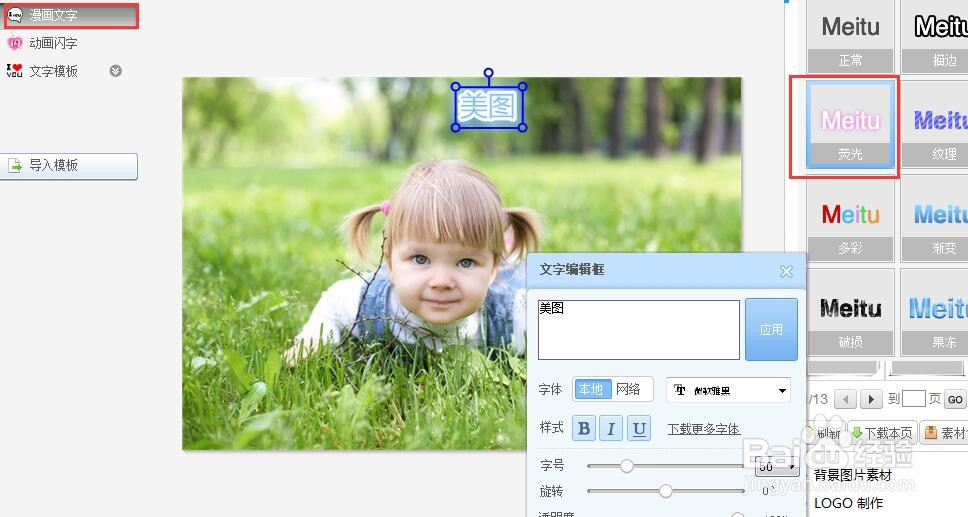Image resolution: width=968 pixels, height=517 pixels.
Task: Open the 背景图片素材 link
Action: click(x=853, y=475)
